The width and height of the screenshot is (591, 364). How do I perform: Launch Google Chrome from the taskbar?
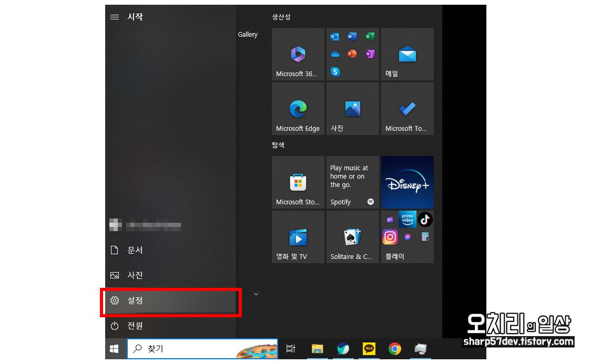coord(395,349)
